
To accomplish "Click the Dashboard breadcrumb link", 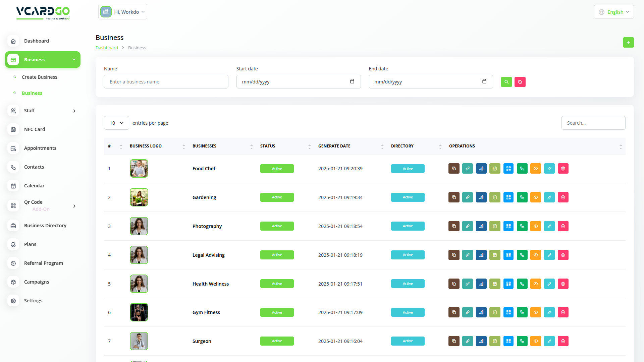I will click(107, 48).
